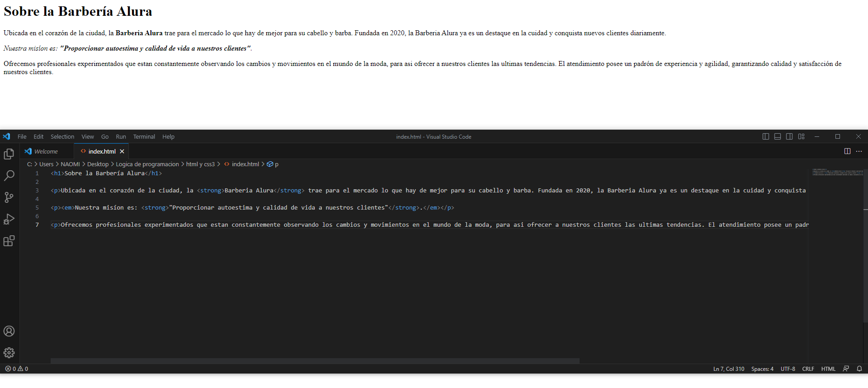Image resolution: width=868 pixels, height=388 pixels.
Task: Click the 'Nuestra misíon es:' code line
Action: tap(252, 207)
